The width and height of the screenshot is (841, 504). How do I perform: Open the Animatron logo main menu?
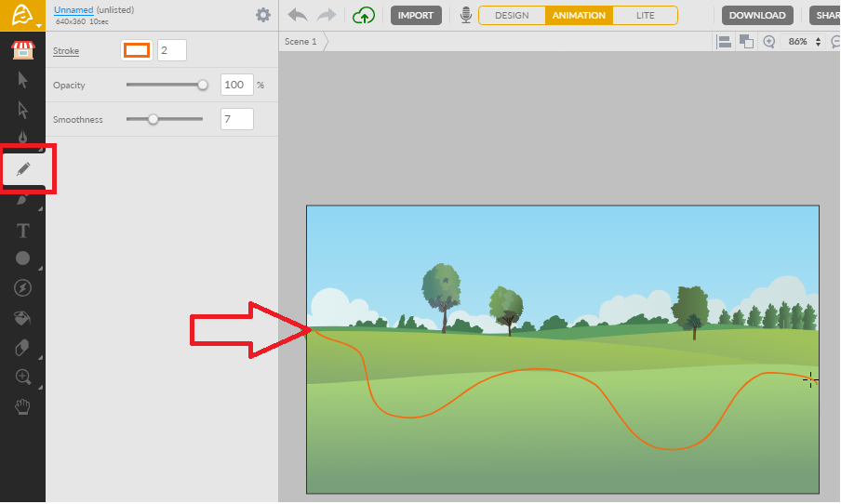[x=22, y=16]
